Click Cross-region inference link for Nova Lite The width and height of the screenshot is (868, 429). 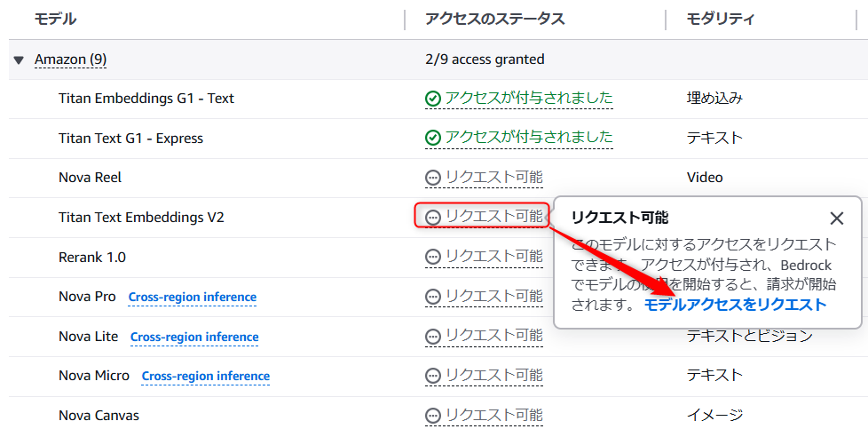tap(194, 337)
